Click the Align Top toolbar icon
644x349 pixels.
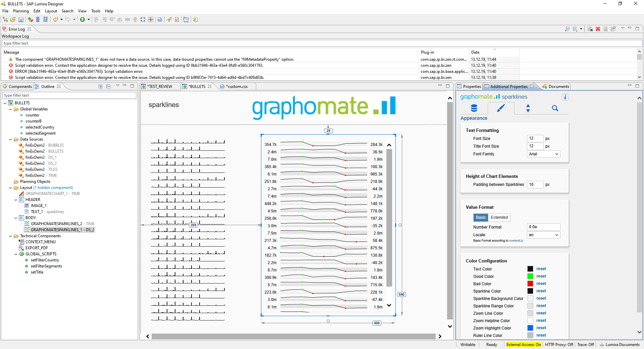pos(112,19)
